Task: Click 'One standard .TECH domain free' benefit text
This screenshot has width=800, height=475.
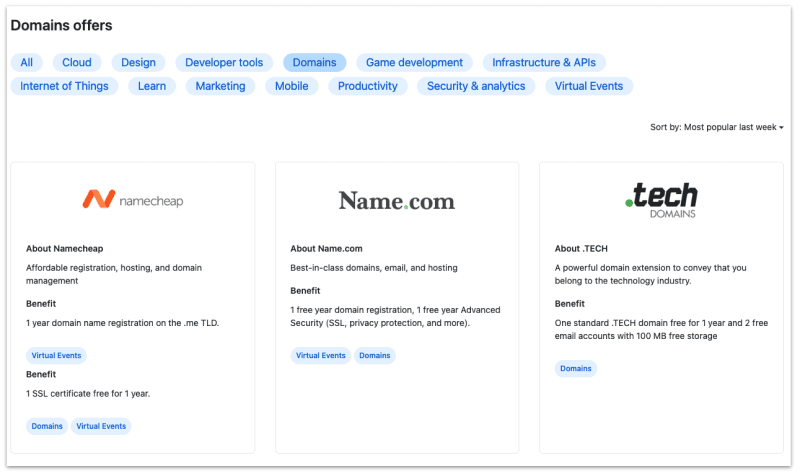Action: click(661, 330)
